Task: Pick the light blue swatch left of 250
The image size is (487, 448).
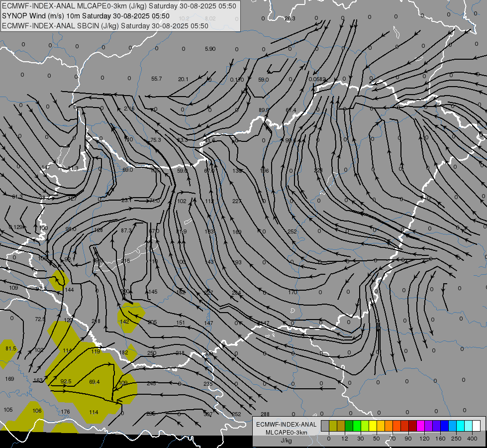Action: point(453,426)
